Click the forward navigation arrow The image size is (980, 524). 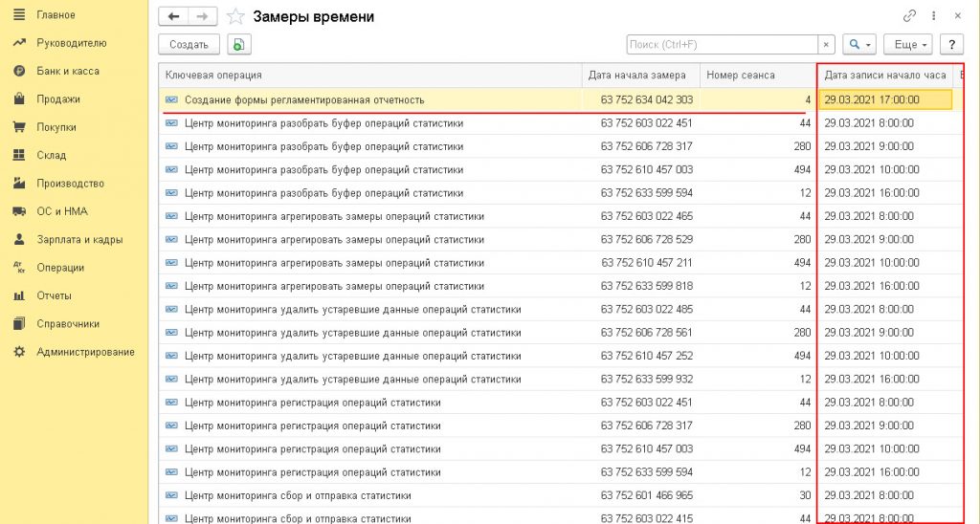pos(201,17)
